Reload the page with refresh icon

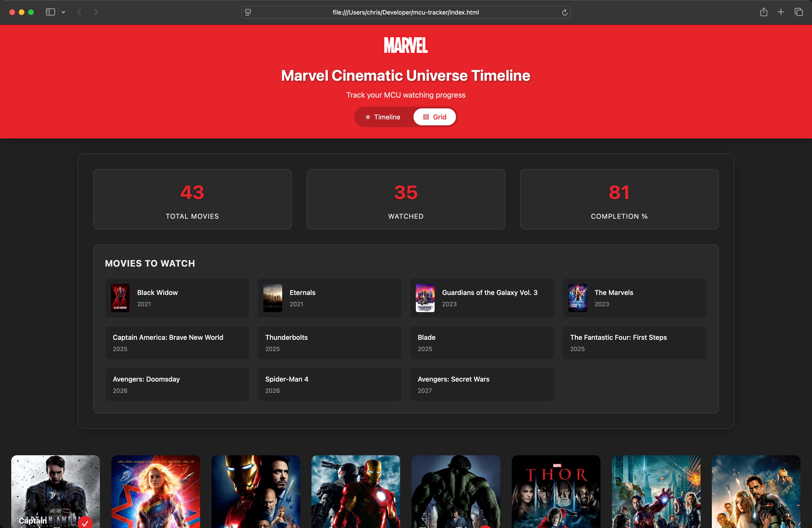[564, 13]
